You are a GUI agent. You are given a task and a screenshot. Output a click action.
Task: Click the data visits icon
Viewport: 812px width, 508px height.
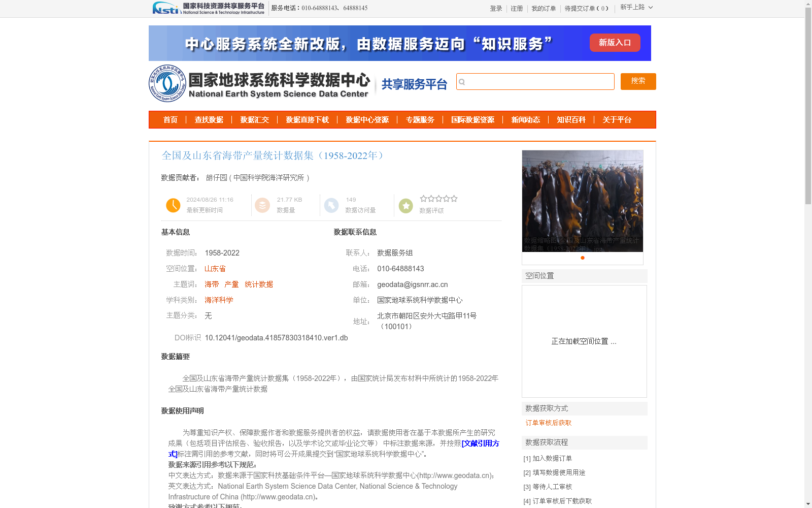point(331,205)
